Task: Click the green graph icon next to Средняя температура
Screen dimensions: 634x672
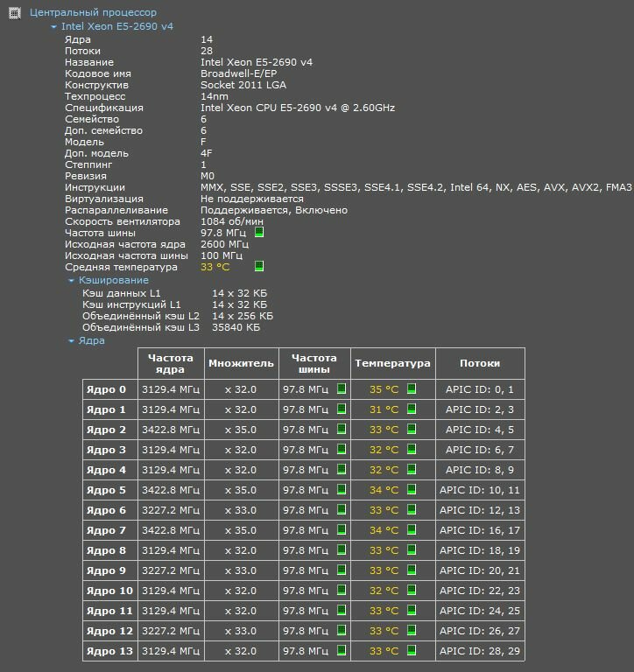Action: pyautogui.click(x=259, y=266)
